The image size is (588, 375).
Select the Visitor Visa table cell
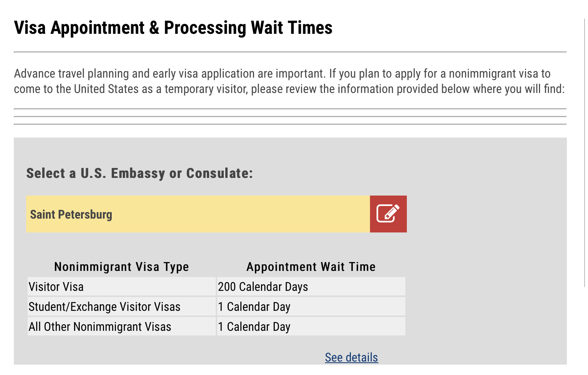tap(121, 287)
